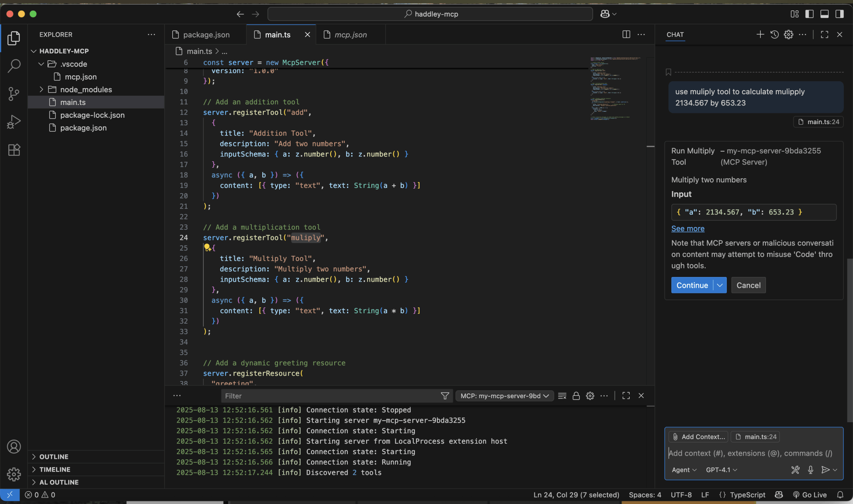Show chat history
Image resolution: width=853 pixels, height=504 pixels.
click(774, 35)
